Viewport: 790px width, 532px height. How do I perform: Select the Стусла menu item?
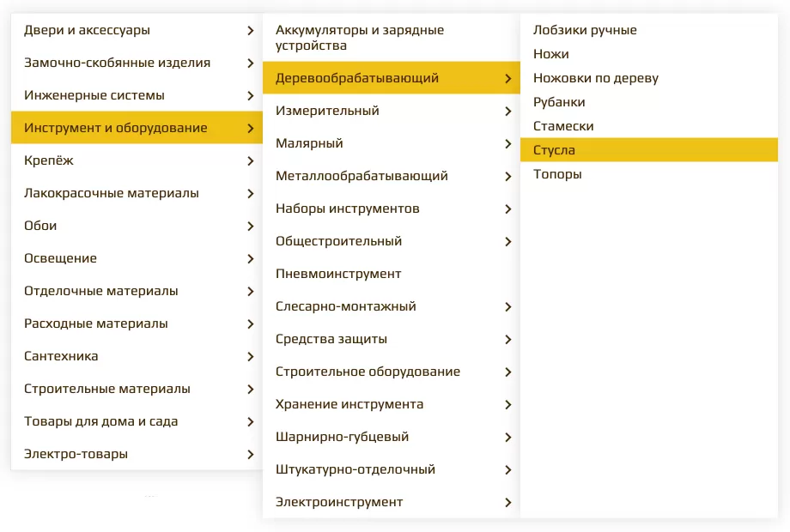[554, 150]
